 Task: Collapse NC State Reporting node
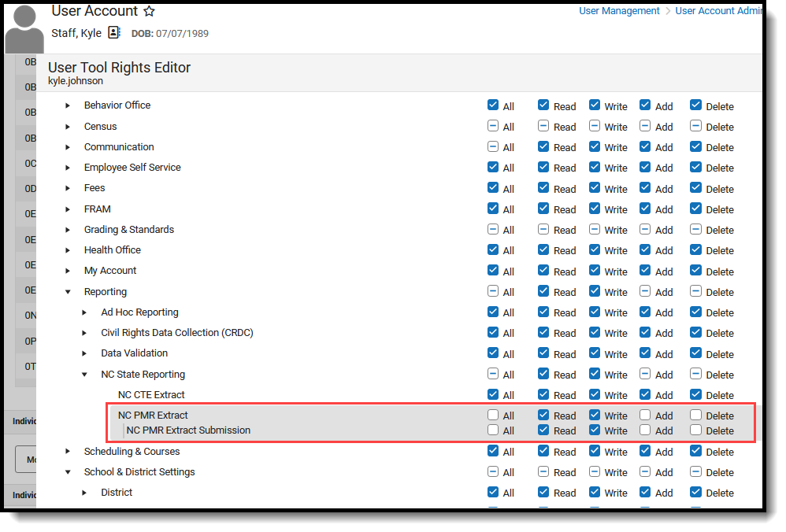84,375
